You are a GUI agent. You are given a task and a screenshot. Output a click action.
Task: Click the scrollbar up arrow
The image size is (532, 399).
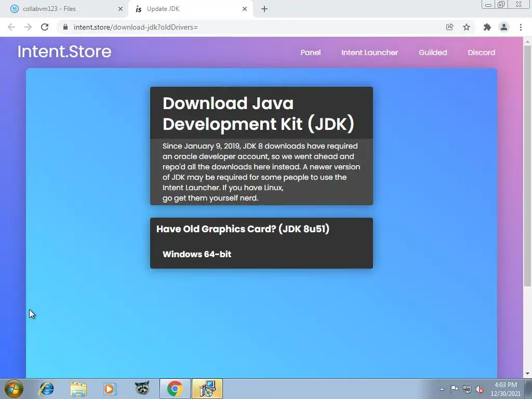click(527, 42)
